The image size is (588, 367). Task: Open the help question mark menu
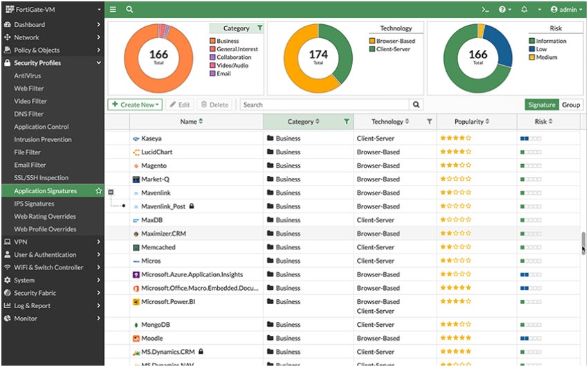point(505,10)
